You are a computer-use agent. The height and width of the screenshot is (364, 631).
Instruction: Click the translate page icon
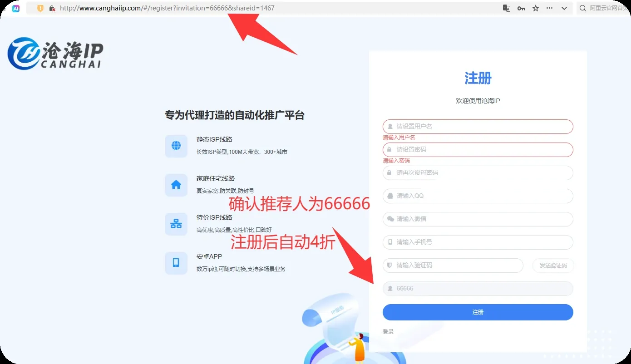click(507, 8)
